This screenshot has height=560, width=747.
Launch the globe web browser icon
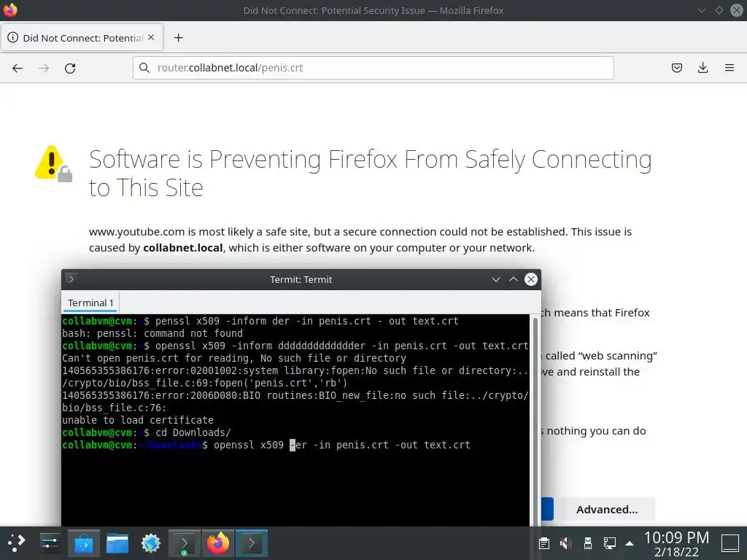click(x=150, y=542)
